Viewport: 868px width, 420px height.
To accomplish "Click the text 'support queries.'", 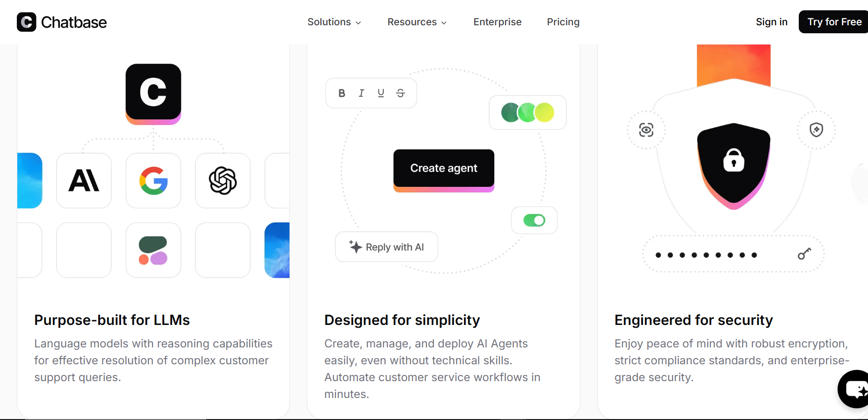I will point(78,377).
